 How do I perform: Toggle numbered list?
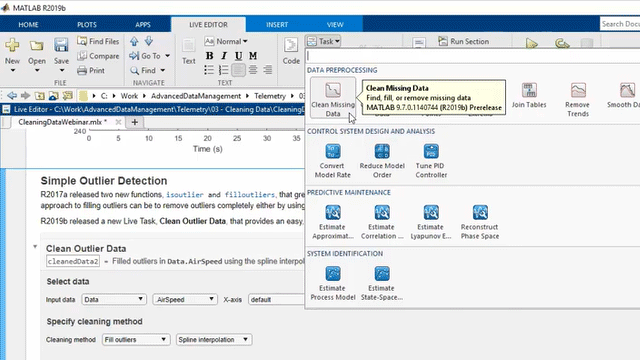(224, 70)
